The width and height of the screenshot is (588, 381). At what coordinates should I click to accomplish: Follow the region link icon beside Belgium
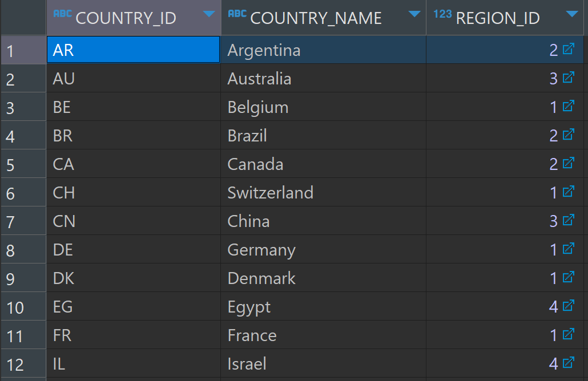tap(569, 106)
